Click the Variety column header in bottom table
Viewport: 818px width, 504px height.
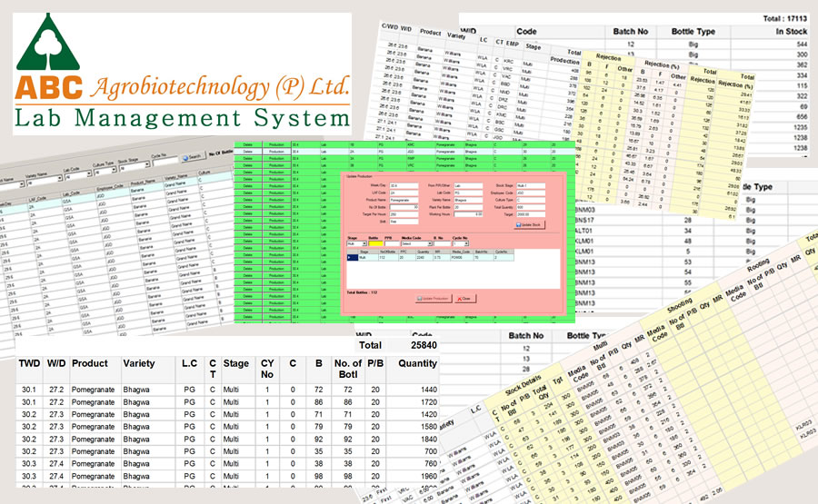point(139,363)
